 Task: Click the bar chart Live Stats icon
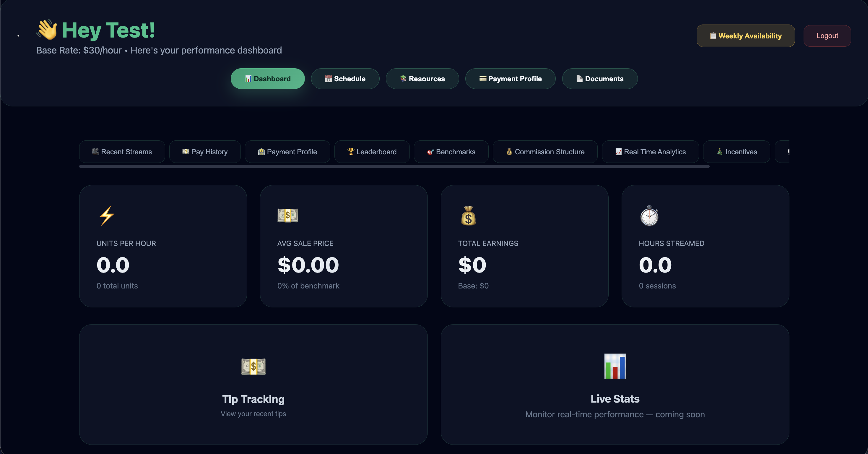pyautogui.click(x=615, y=367)
